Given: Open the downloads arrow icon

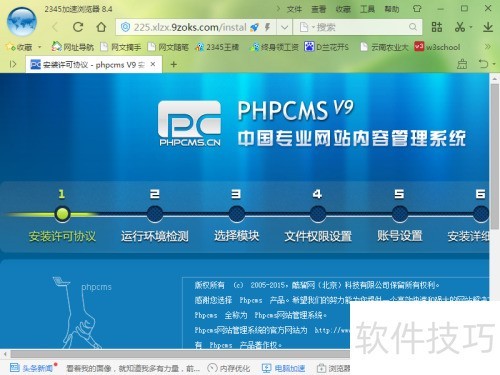Looking at the screenshot, I should pos(488,27).
